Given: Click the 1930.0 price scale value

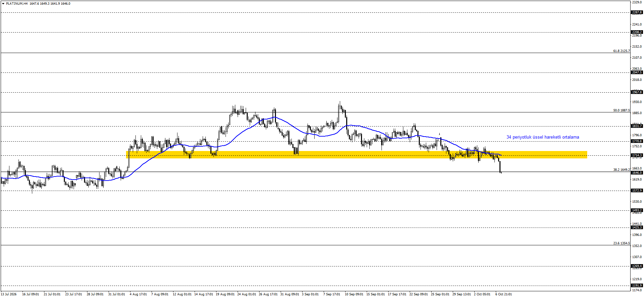Looking at the screenshot, I should pos(637,102).
